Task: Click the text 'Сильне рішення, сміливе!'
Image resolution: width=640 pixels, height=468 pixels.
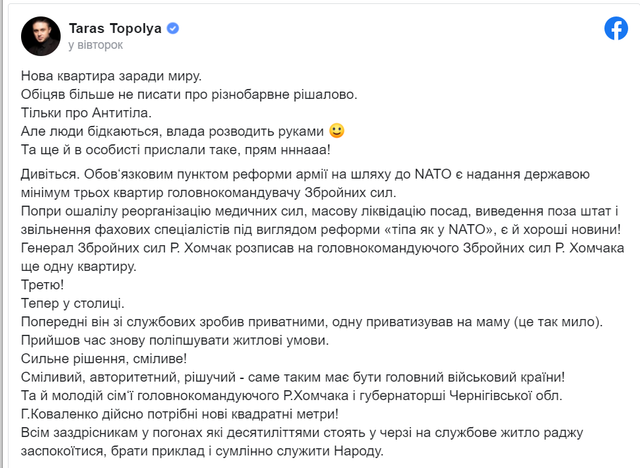Action: pos(104,359)
